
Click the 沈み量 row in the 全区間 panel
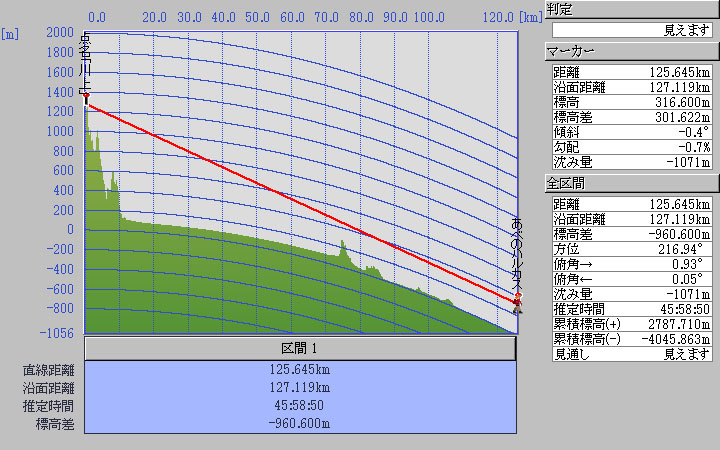click(x=632, y=294)
